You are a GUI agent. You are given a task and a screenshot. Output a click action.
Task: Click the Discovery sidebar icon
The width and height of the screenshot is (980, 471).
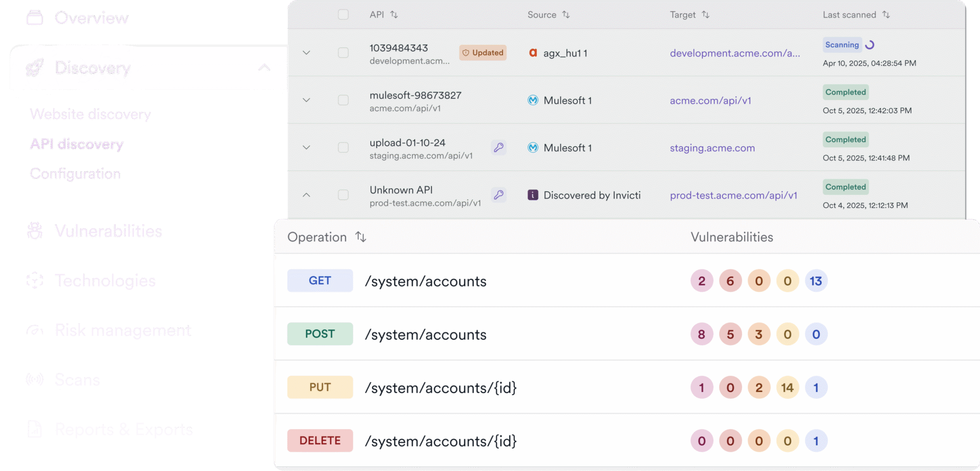(x=34, y=68)
